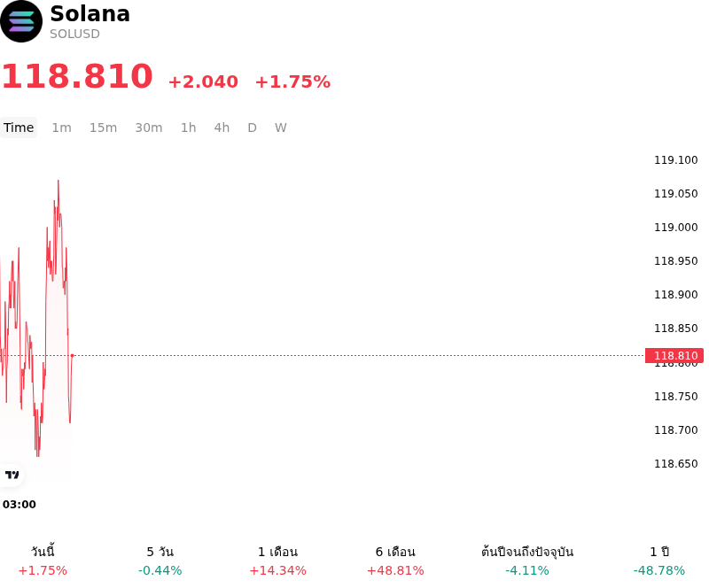Choose the 6 เดือน +48.81% range

tap(395, 561)
